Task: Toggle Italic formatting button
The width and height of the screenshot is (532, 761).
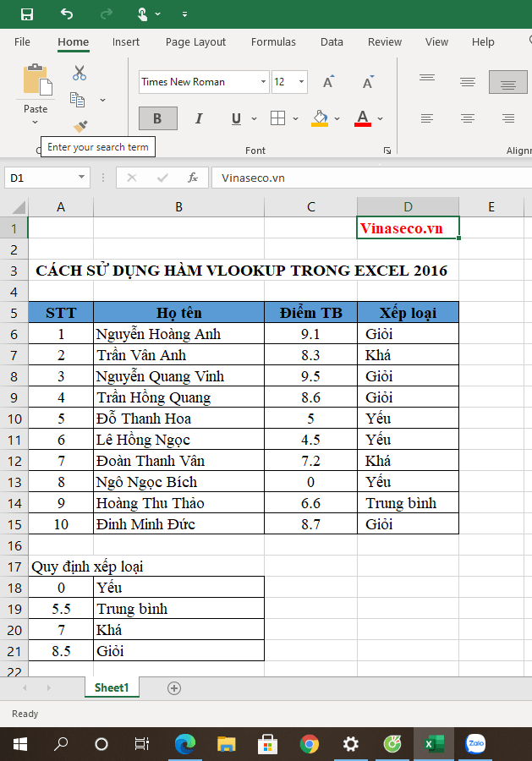Action: 199,118
